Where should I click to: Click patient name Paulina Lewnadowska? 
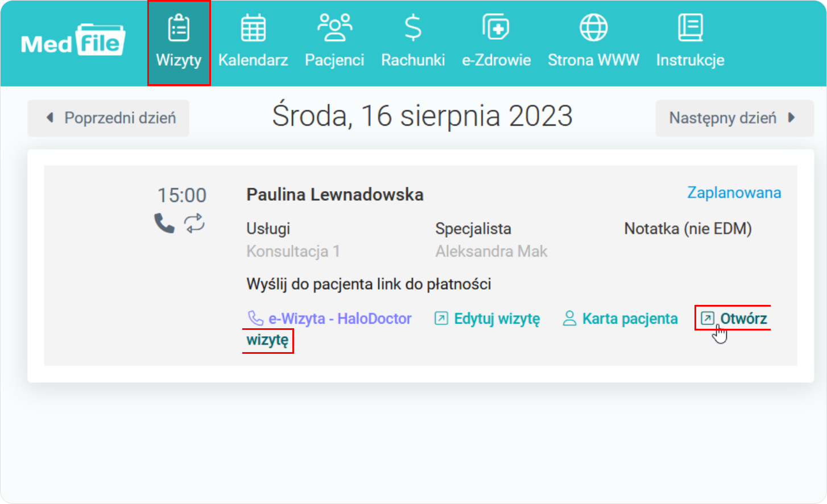[x=334, y=195]
